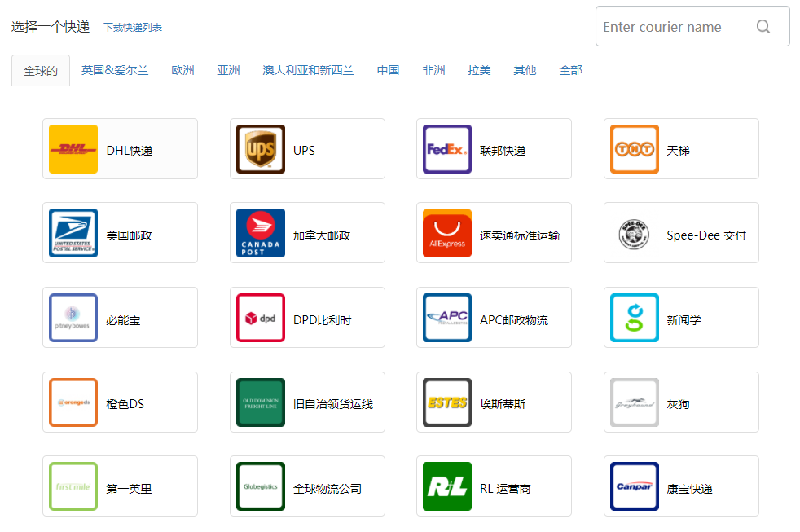Click the DHL快递 label
Image resolution: width=800 pixels, height=532 pixels.
pyautogui.click(x=130, y=151)
